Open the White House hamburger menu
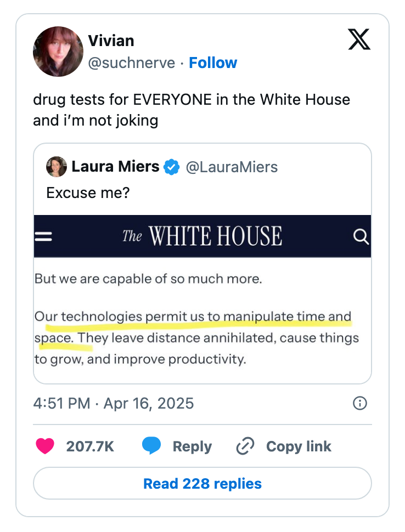The height and width of the screenshot is (532, 405). (x=43, y=236)
